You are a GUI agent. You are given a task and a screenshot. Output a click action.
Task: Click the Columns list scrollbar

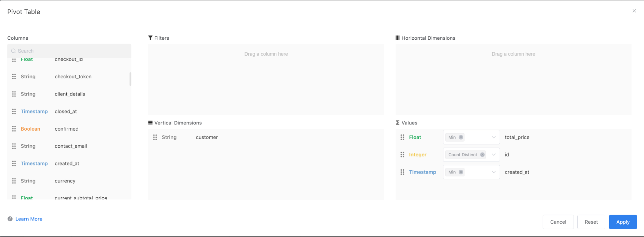pyautogui.click(x=130, y=79)
